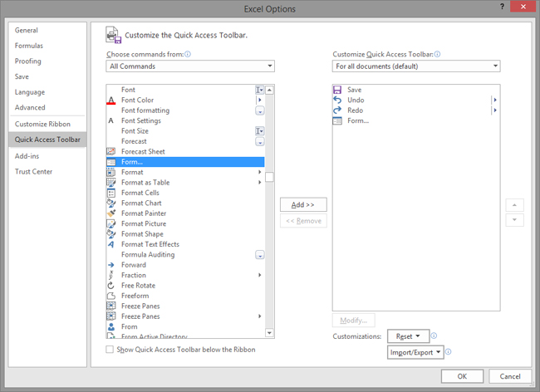Select the Format Chart icon
The height and width of the screenshot is (392, 540).
(x=111, y=203)
